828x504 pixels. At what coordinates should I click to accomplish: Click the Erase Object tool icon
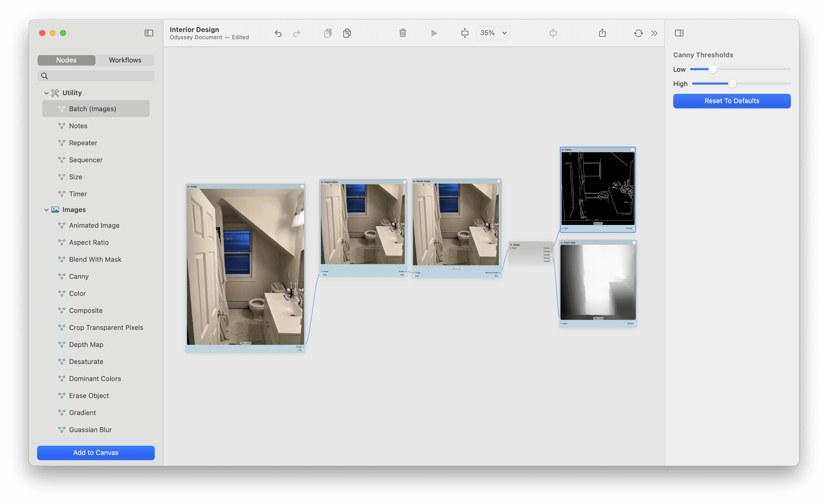pos(61,395)
